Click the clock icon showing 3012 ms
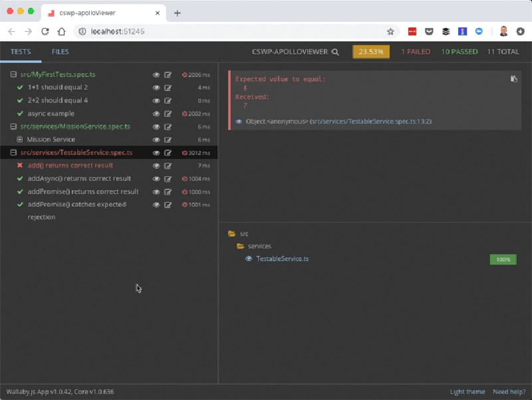Viewport: 532px width, 400px height. coord(186,152)
